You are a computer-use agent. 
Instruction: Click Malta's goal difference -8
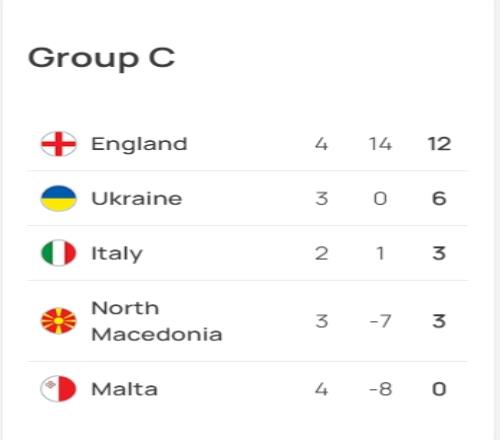click(x=380, y=389)
